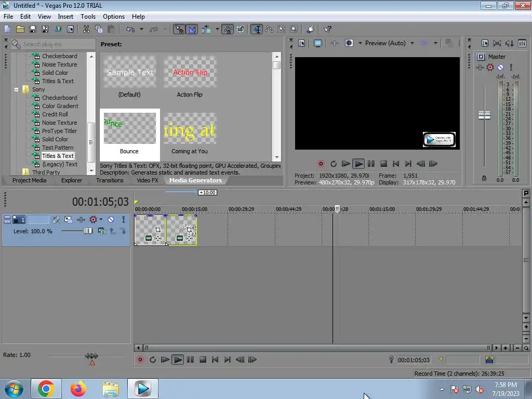Click Record in the preview transport
Screen dimensions: 532x399
(x=321, y=164)
